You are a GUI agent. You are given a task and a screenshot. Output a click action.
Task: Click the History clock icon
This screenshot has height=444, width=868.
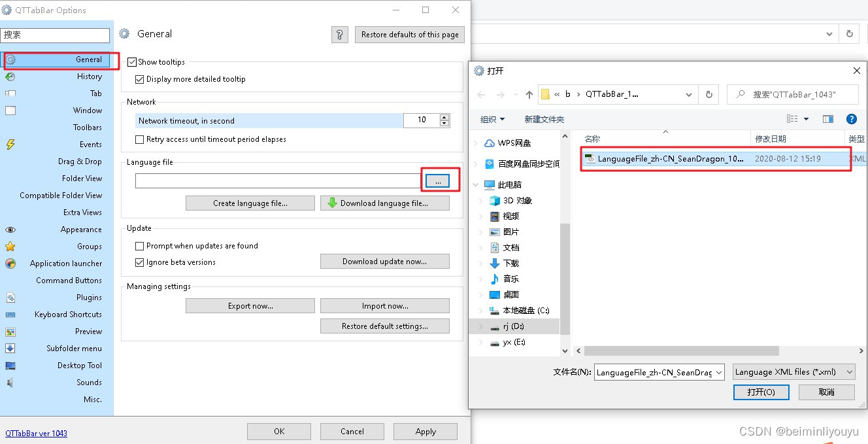[10, 77]
